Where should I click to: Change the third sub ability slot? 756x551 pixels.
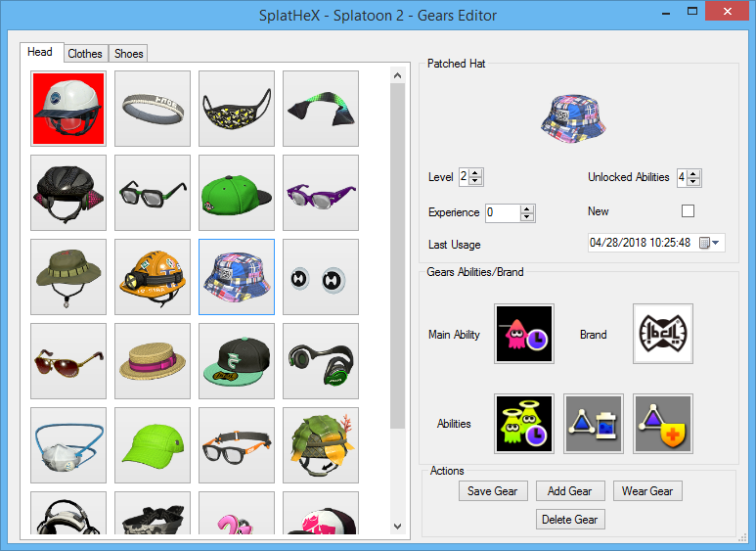663,424
